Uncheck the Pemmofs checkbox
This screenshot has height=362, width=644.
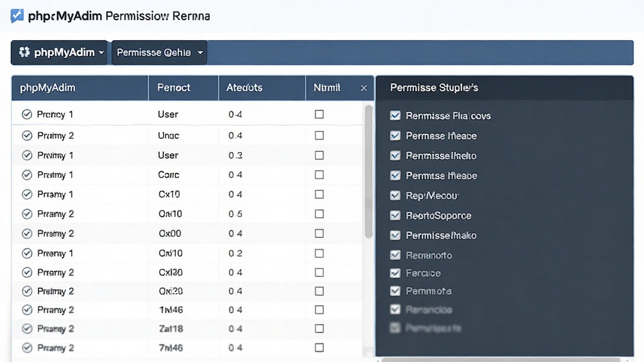tap(395, 291)
